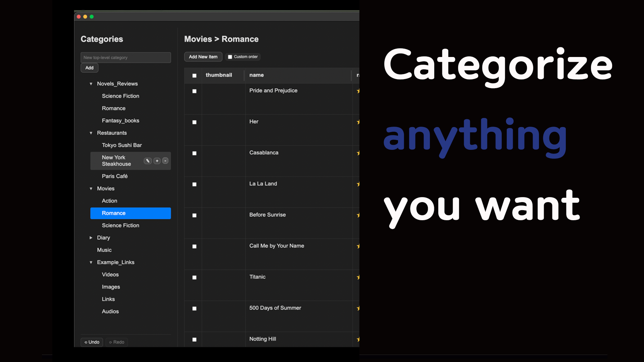This screenshot has width=644, height=362.
Task: Check the select-all checkbox in table header
Action: coord(194,76)
